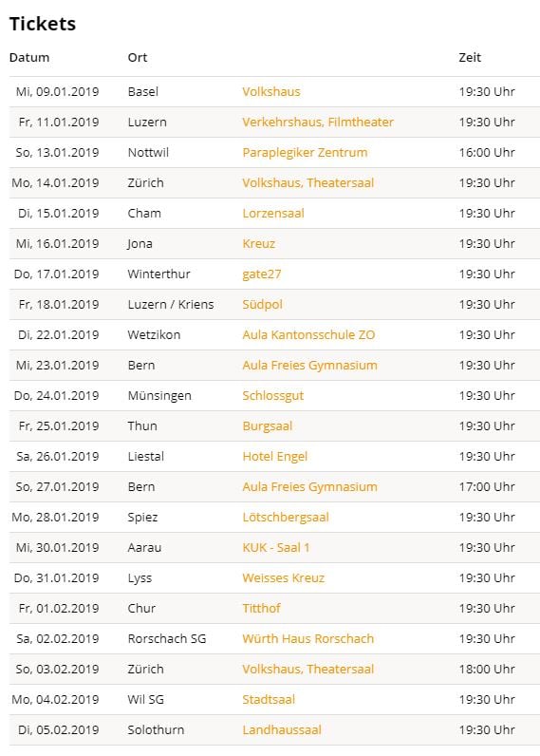Select Lorzensaal venue in Cham
This screenshot has height=756, width=540.
click(x=273, y=213)
